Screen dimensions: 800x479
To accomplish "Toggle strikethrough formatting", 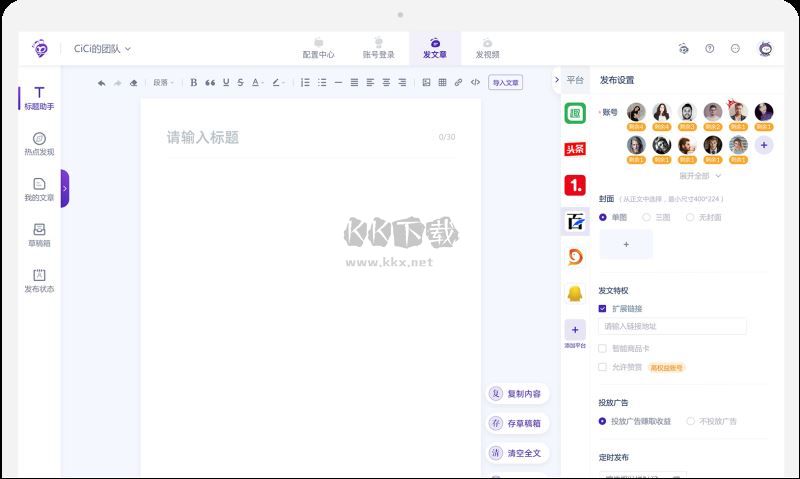I will (x=240, y=82).
